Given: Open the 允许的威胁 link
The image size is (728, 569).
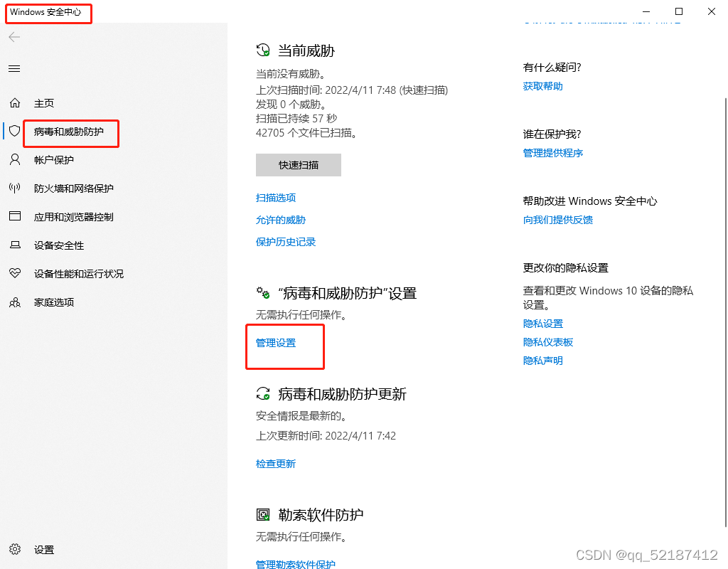Looking at the screenshot, I should click(x=281, y=220).
